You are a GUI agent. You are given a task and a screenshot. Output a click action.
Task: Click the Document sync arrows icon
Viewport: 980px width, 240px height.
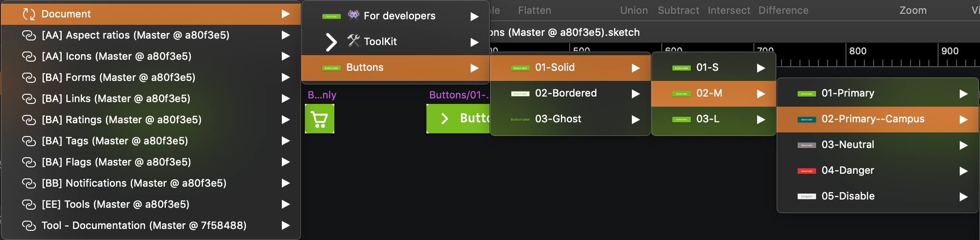tap(29, 14)
